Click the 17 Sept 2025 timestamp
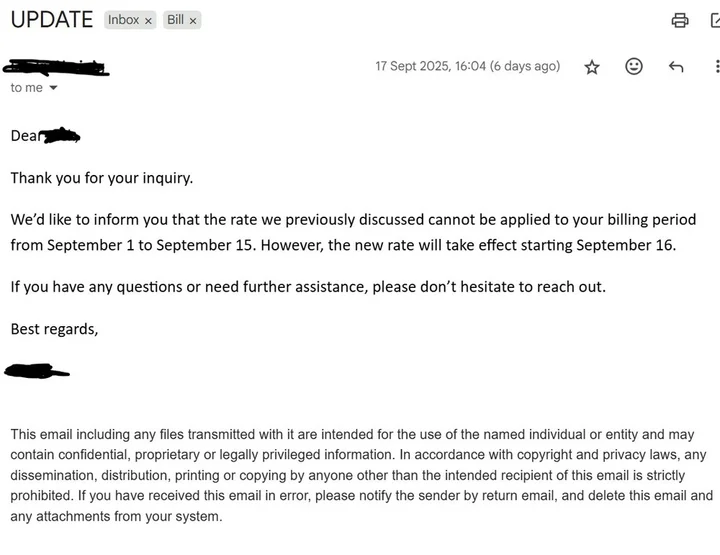 (467, 66)
